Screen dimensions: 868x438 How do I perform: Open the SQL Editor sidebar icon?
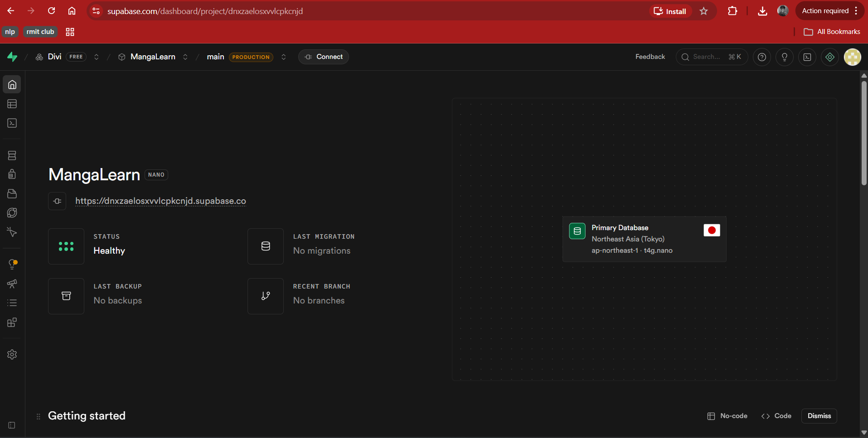12,123
